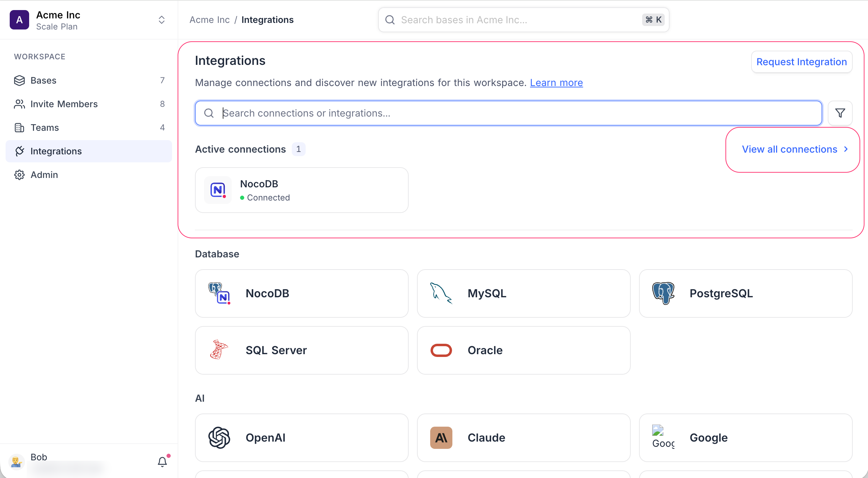868x478 pixels.
Task: Click the Request Integration button
Action: 801,62
